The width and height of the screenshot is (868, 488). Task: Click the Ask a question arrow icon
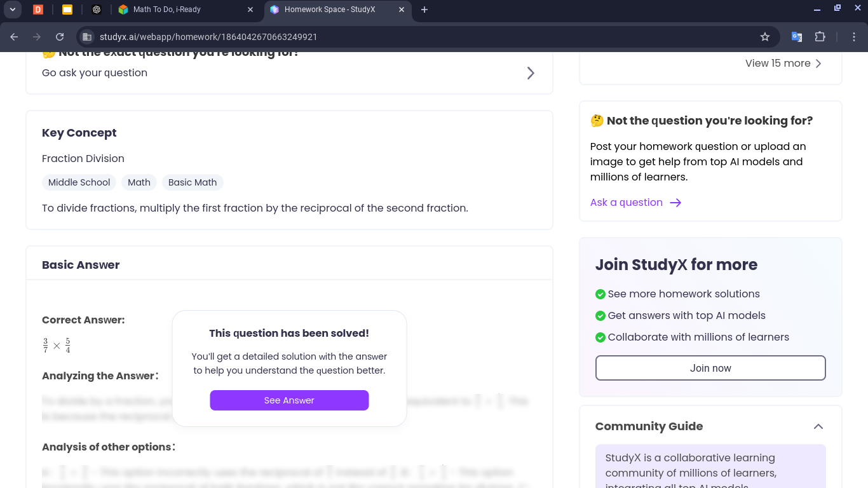675,203
